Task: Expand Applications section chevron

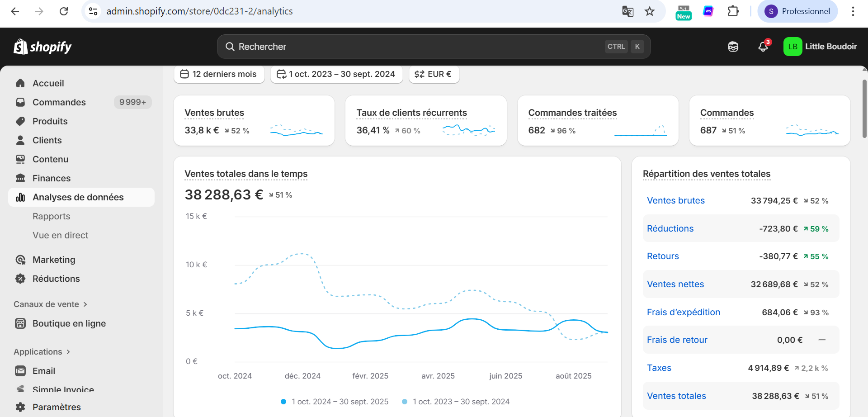Action: click(x=68, y=352)
